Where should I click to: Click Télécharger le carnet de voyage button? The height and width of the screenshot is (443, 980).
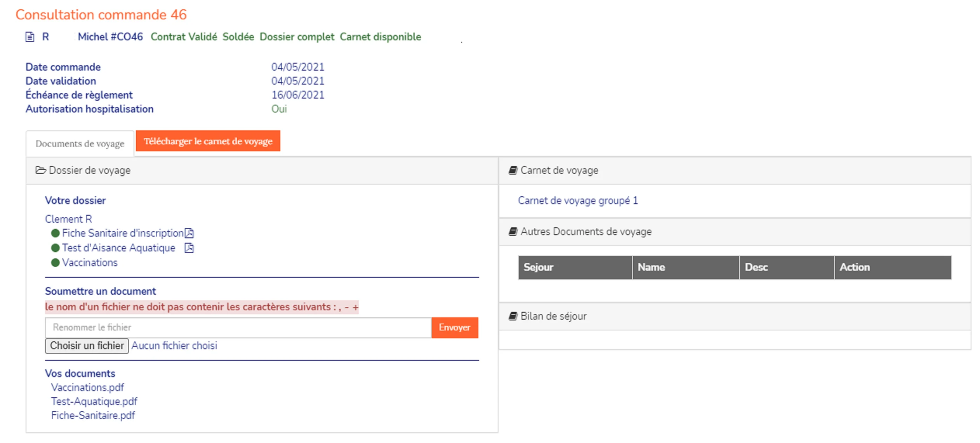coord(208,141)
